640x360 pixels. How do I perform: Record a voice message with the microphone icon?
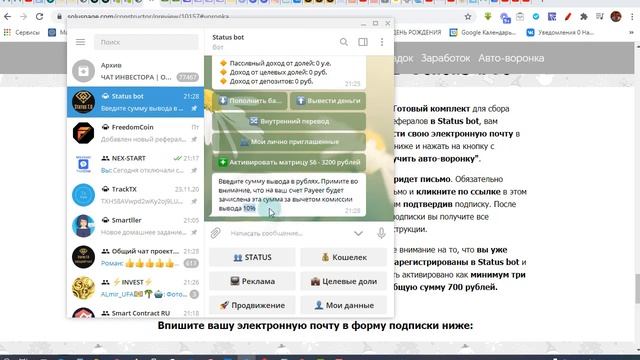tap(381, 233)
